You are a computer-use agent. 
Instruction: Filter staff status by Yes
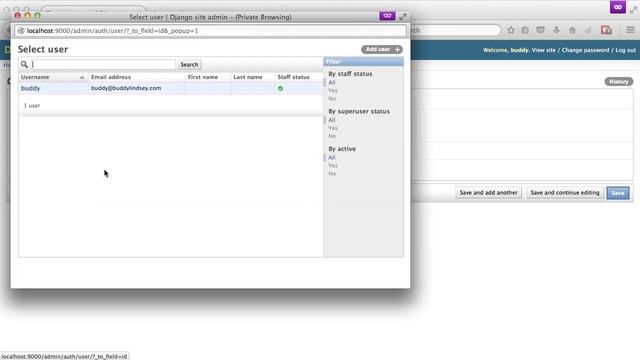click(333, 91)
